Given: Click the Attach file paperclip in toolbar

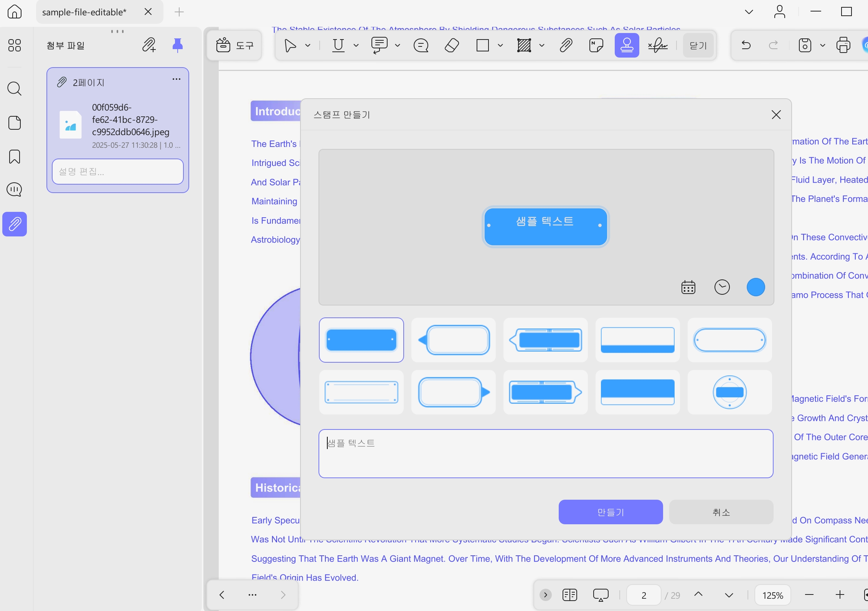Looking at the screenshot, I should pos(566,45).
